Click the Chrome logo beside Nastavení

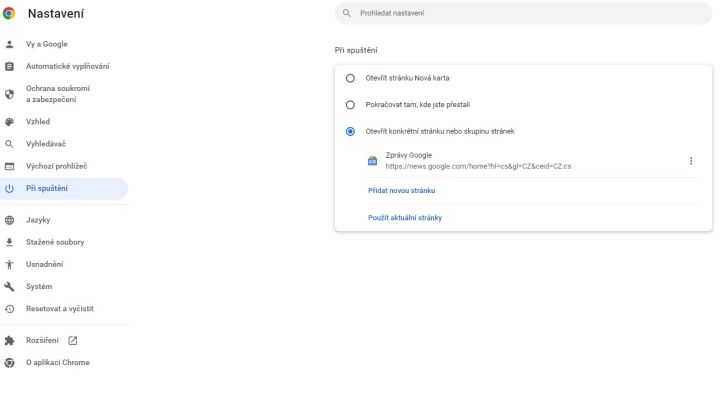(9, 13)
